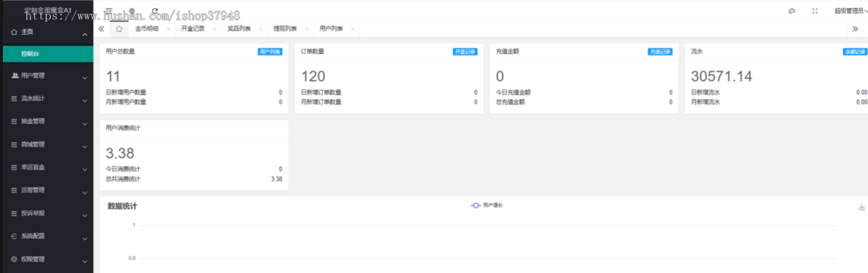This screenshot has width=868, height=273.
Task: Switch to the 用户列表 tab
Action: (331, 29)
